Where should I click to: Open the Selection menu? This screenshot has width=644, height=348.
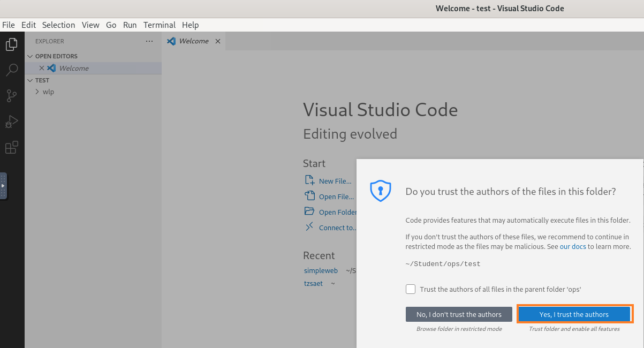(58, 25)
